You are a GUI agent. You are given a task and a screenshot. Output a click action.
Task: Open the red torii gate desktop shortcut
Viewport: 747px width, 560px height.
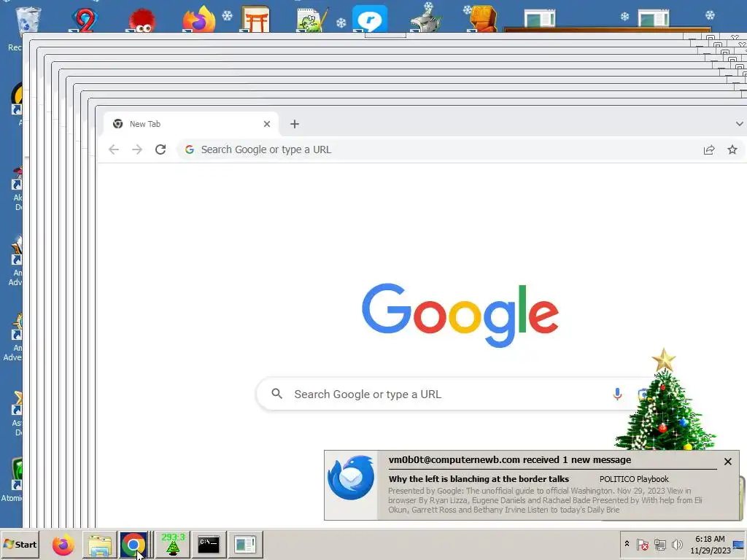255,19
